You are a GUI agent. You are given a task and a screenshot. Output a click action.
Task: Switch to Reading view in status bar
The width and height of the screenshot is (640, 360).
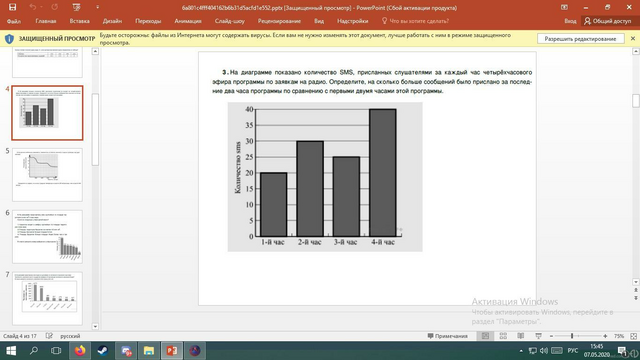521,336
